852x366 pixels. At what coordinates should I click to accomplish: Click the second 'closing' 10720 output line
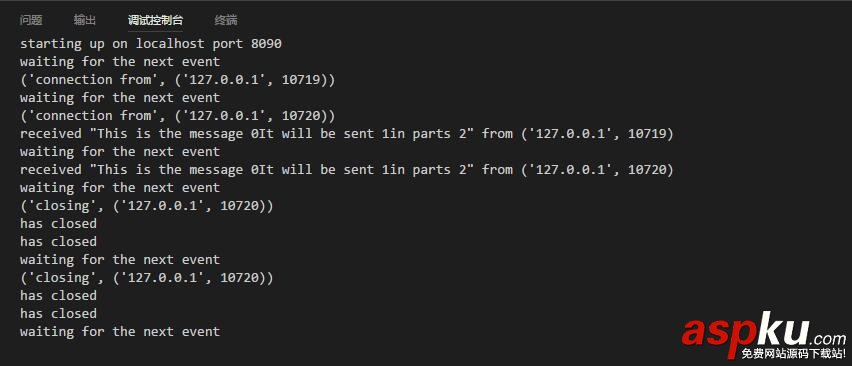coord(147,277)
